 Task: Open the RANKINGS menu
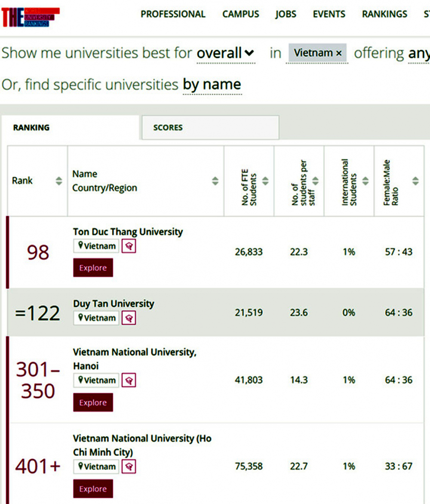pos(384,14)
